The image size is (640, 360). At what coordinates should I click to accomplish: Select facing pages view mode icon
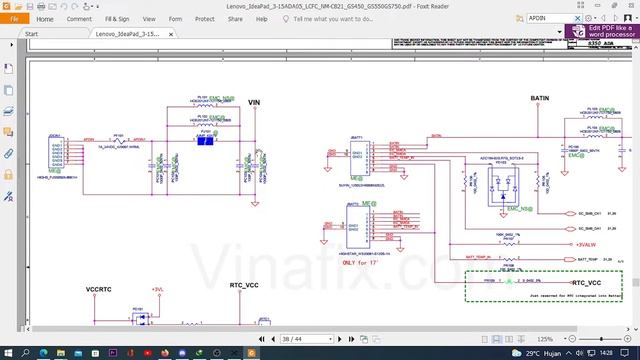[509, 339]
